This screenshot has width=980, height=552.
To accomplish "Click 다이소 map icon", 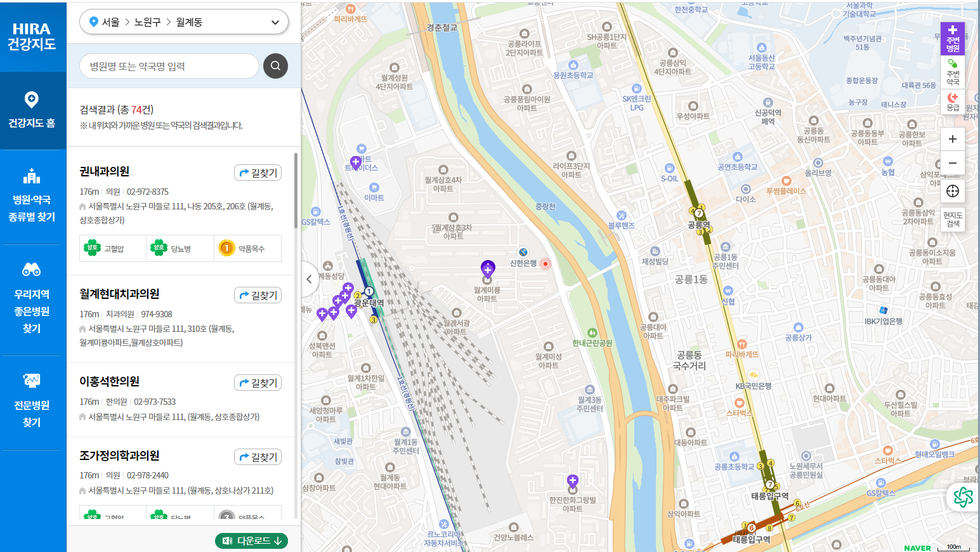I will [x=746, y=190].
